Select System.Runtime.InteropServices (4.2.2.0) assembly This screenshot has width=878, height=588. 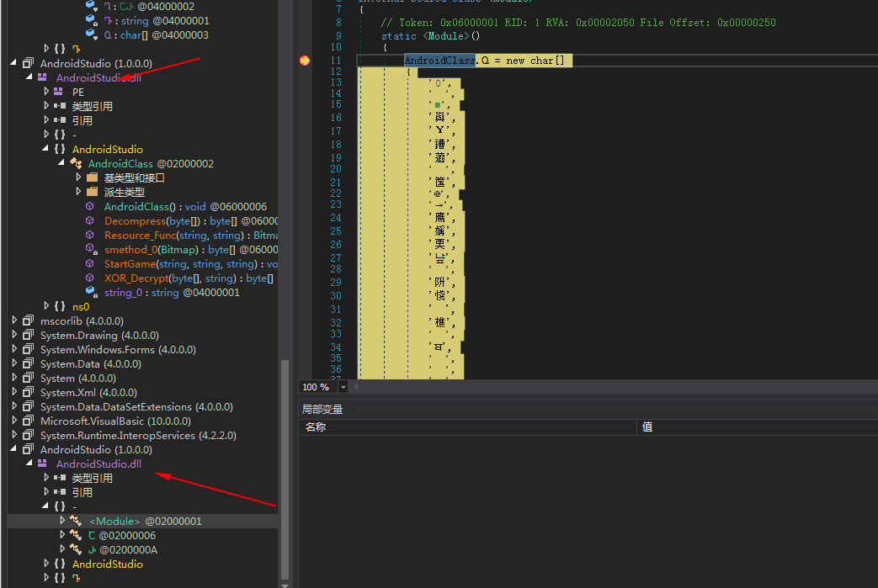pyautogui.click(x=138, y=435)
